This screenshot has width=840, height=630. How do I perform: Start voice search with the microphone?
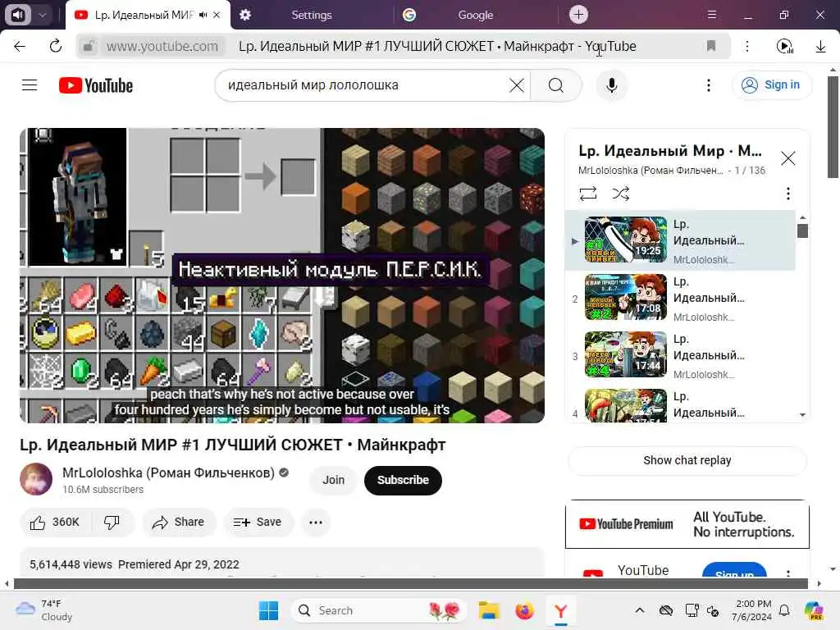click(611, 85)
